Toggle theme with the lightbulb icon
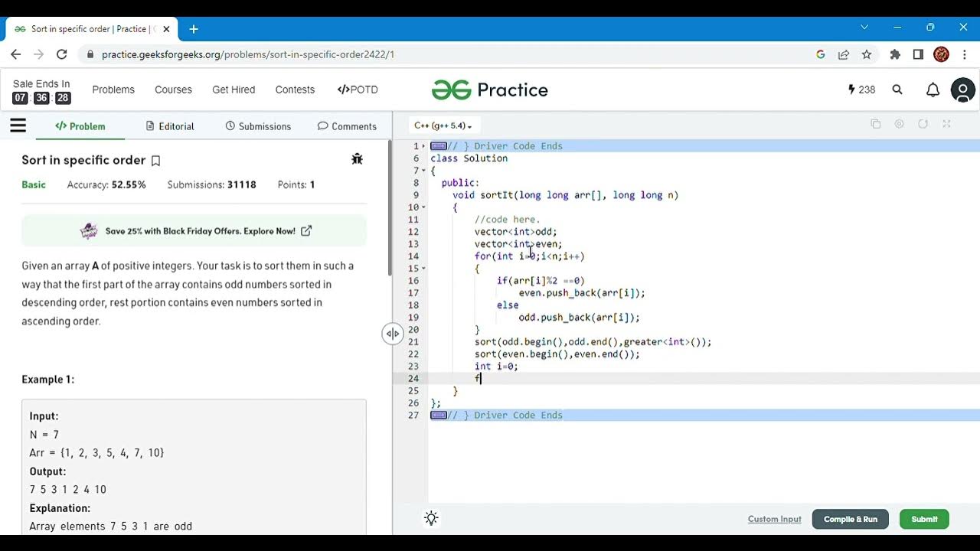The width and height of the screenshot is (980, 551). [x=431, y=519]
